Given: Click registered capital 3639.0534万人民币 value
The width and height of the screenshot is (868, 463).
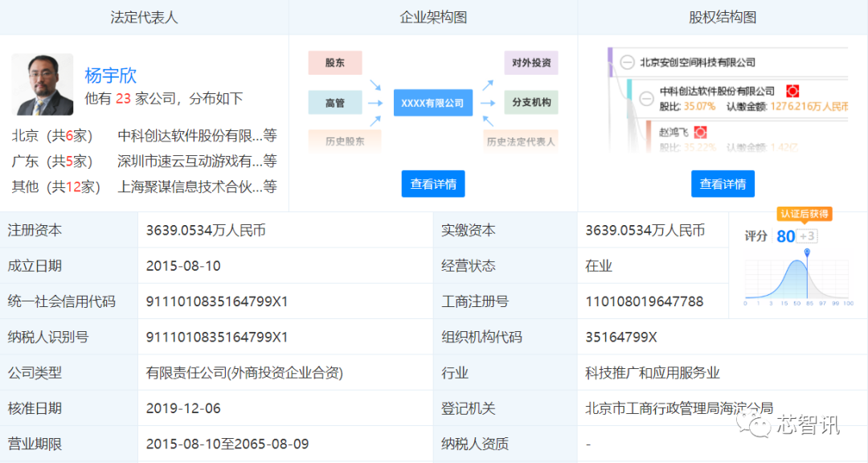Looking at the screenshot, I should pyautogui.click(x=206, y=231).
